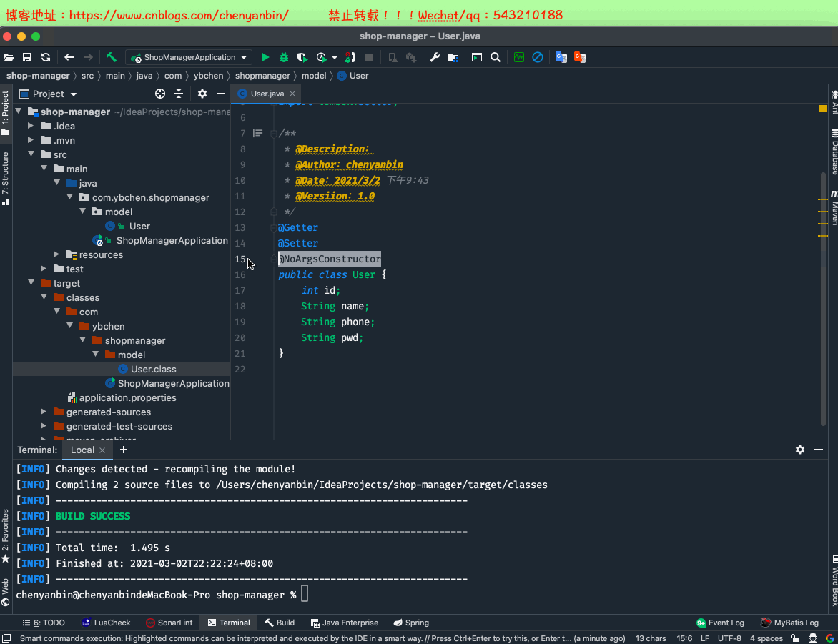Image resolution: width=838 pixels, height=644 pixels.
Task: Toggle the LuaCheck panel visibility
Action: tap(106, 623)
